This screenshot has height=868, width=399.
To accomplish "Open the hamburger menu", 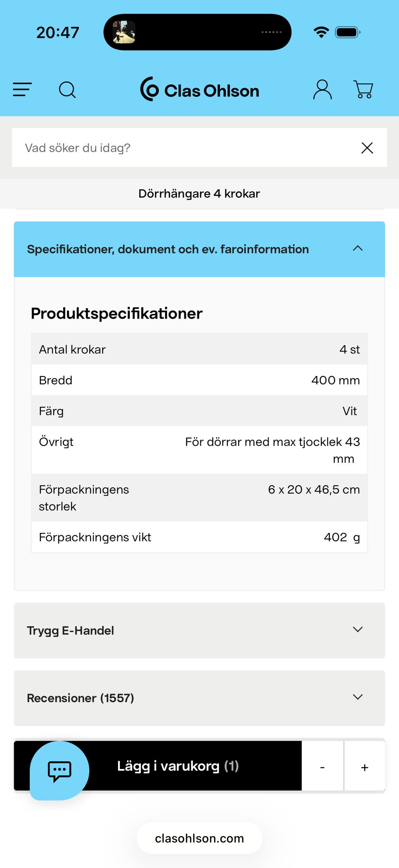I will (22, 89).
